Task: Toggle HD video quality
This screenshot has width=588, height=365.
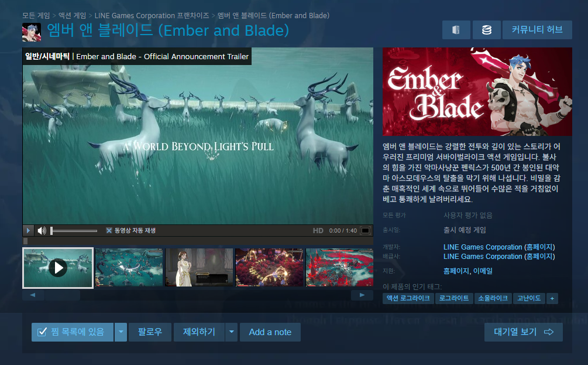Action: tap(318, 231)
